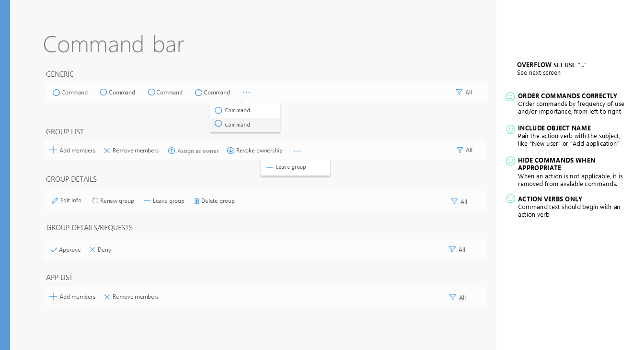Open the Generic bar overflow ellipsis
This screenshot has height=350, width=644.
pyautogui.click(x=246, y=93)
